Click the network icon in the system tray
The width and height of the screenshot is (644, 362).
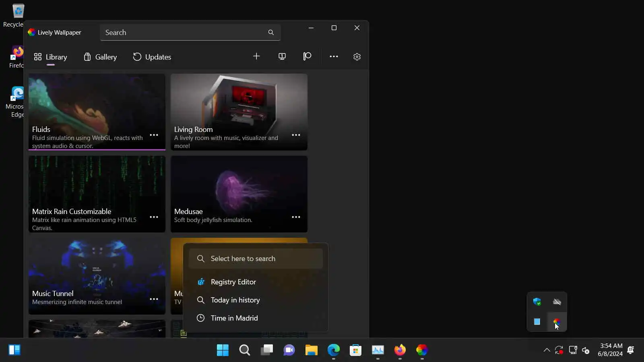[x=573, y=350]
